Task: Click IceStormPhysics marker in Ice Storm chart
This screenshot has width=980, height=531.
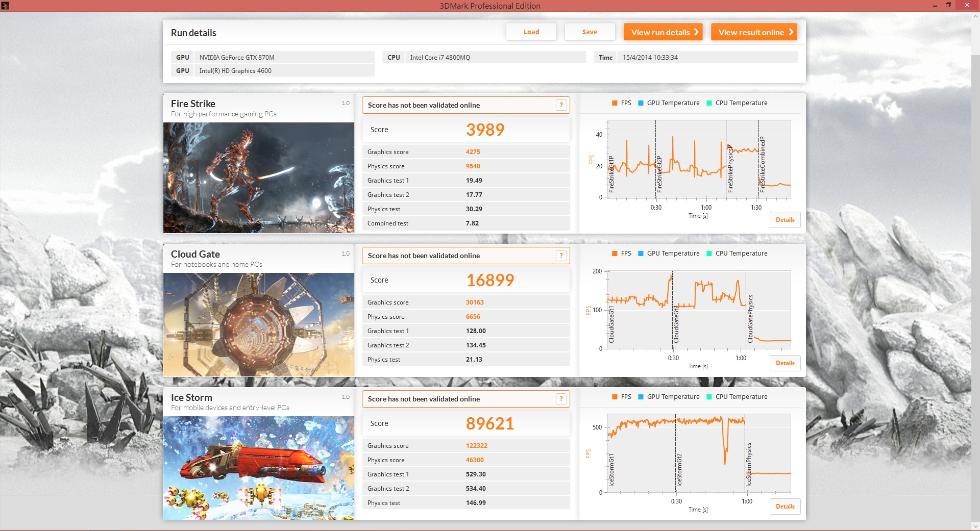Action: tap(749, 464)
